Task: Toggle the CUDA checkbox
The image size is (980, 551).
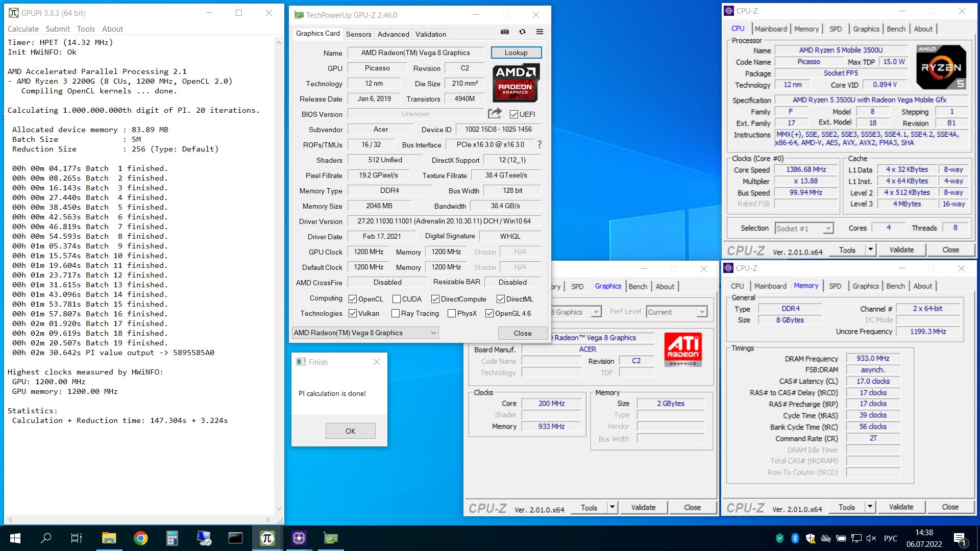Action: click(x=397, y=299)
